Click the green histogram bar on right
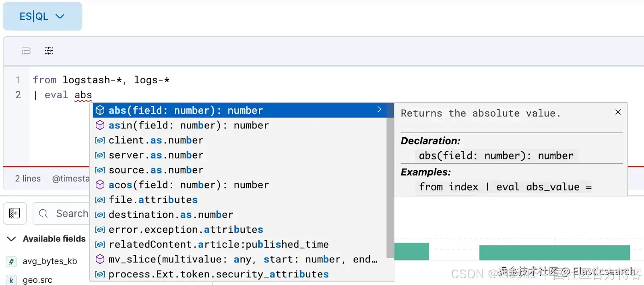This screenshot has height=285, width=644. 555,252
